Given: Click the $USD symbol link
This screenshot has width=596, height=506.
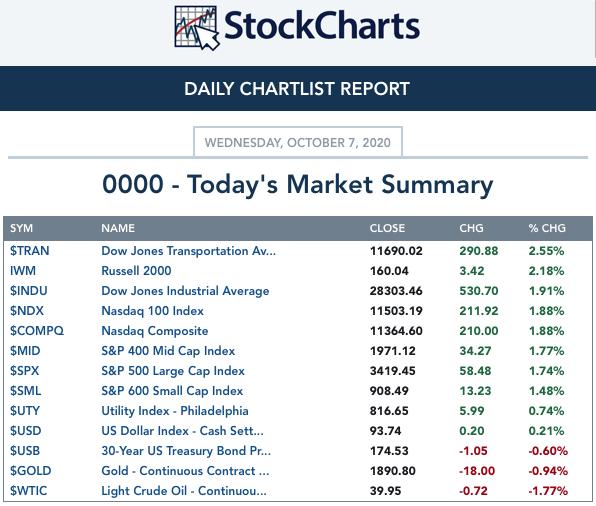Looking at the screenshot, I should click(25, 431).
